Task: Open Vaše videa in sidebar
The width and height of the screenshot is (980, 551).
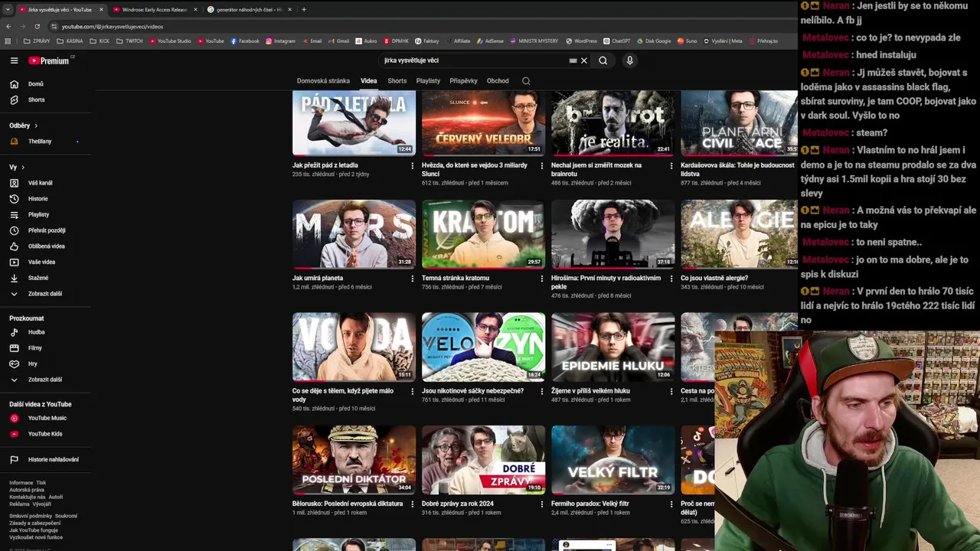Action: click(x=41, y=262)
